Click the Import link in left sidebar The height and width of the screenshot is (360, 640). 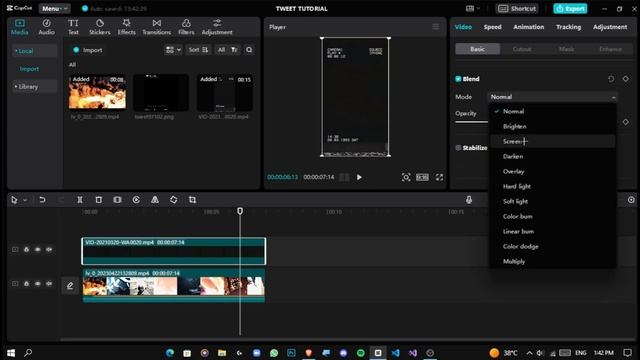pos(29,69)
